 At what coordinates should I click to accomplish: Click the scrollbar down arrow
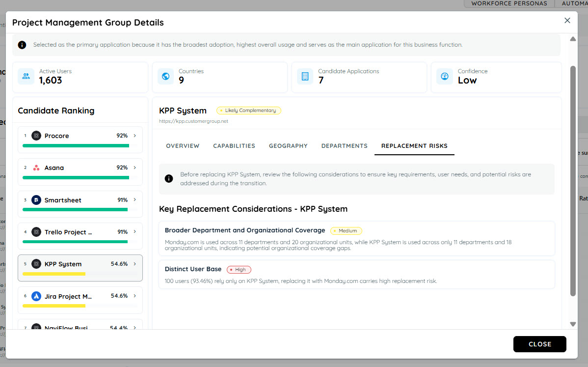(x=573, y=324)
